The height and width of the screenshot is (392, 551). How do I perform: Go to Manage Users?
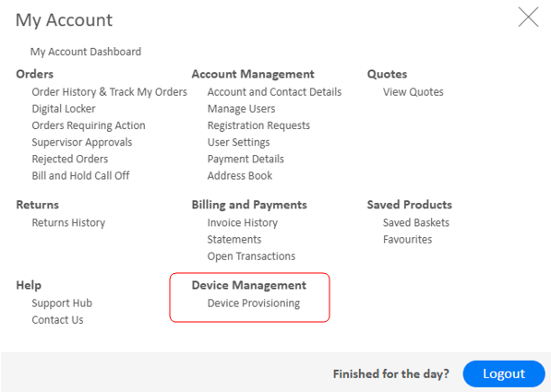(x=242, y=109)
